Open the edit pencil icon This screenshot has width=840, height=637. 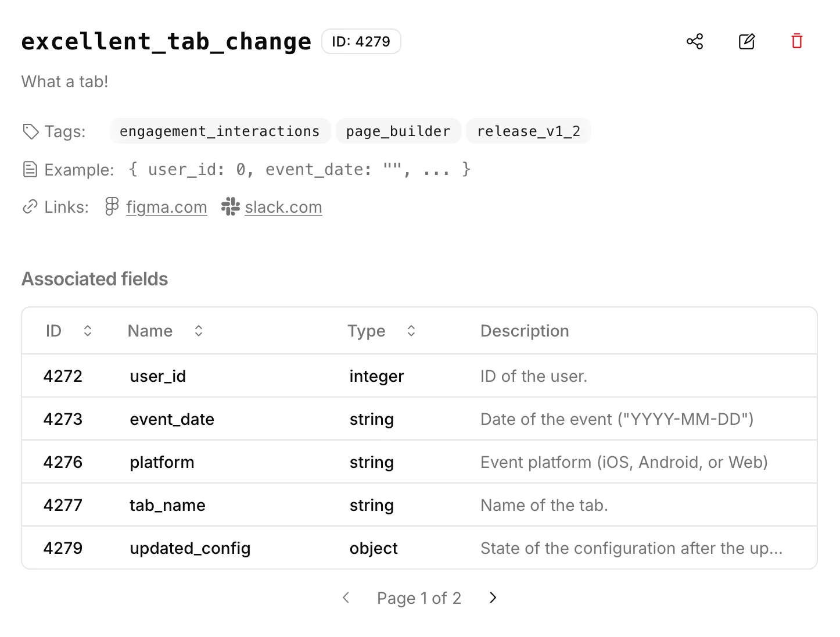click(746, 41)
